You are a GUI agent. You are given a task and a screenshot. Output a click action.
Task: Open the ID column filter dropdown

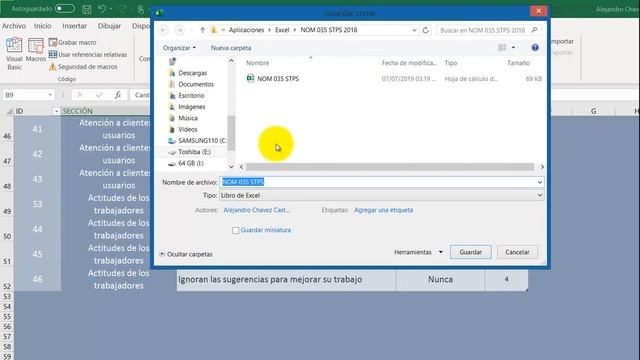[56, 111]
